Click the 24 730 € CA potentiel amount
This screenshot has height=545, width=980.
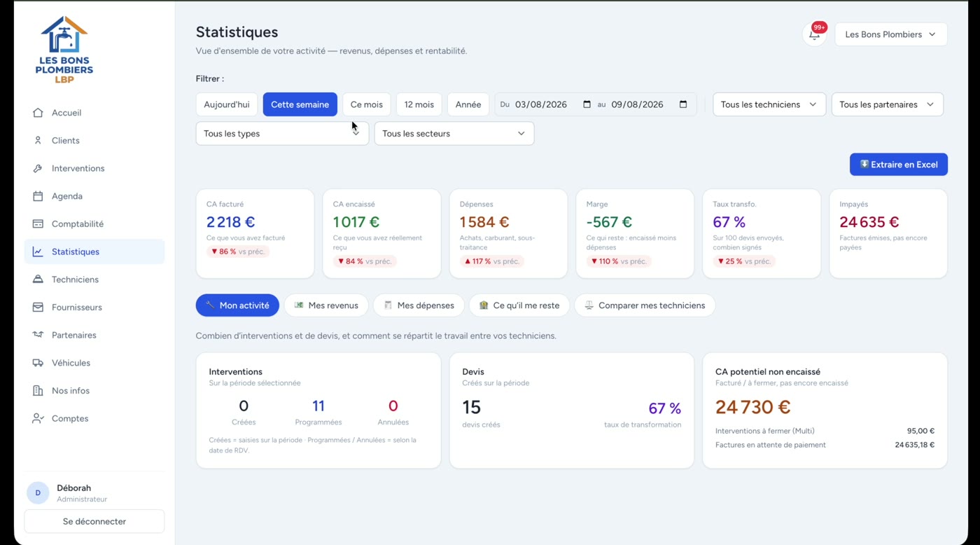click(753, 407)
